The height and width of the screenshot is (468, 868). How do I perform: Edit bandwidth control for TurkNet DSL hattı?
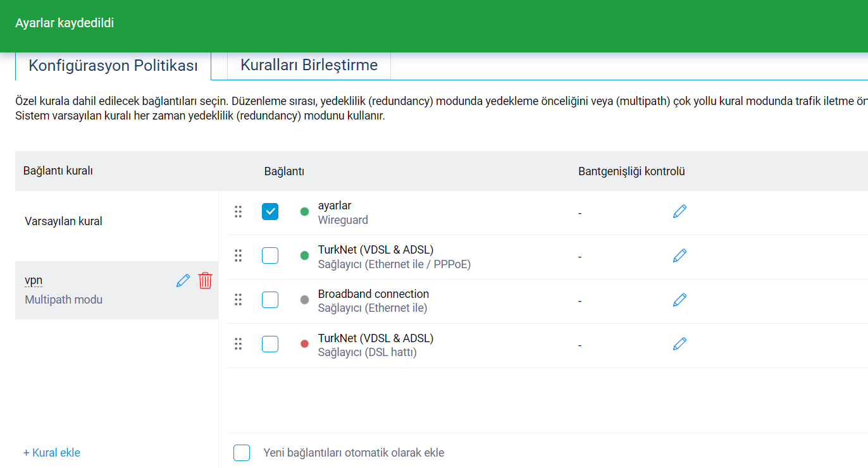pyautogui.click(x=679, y=344)
